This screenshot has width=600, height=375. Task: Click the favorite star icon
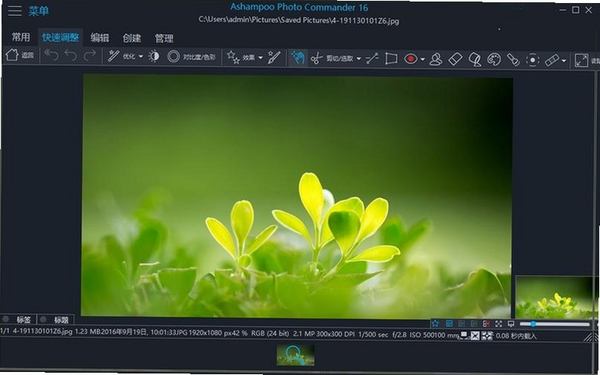[435, 324]
